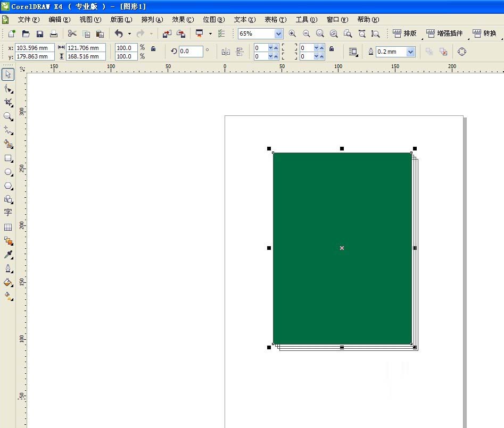The height and width of the screenshot is (428, 504).
Task: Click the Paste icon
Action: [x=100, y=33]
